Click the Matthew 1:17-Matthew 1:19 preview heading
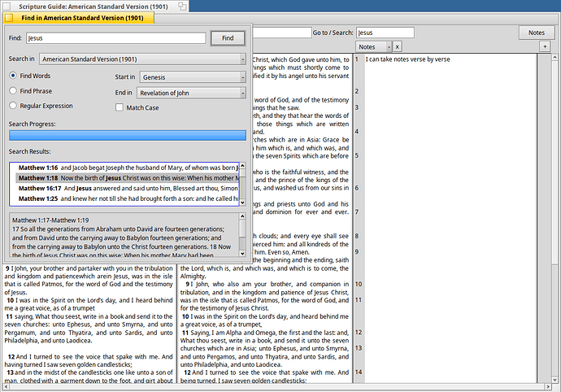 (x=50, y=220)
